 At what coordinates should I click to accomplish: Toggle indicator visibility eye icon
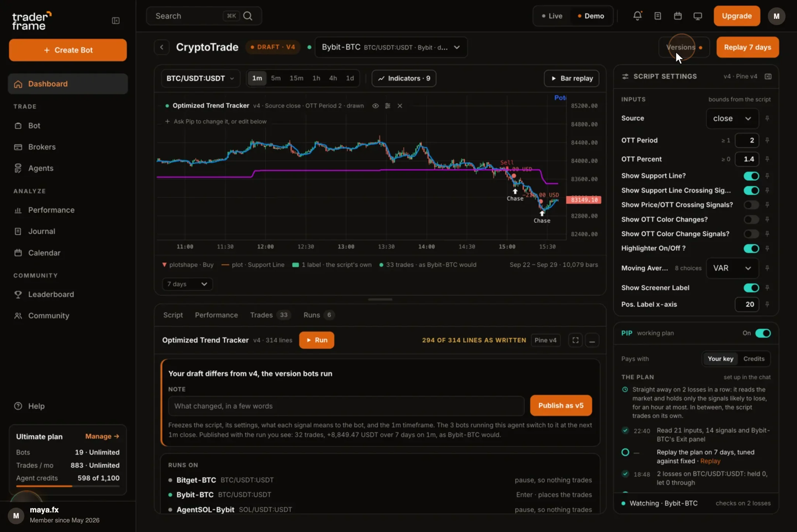(x=375, y=106)
